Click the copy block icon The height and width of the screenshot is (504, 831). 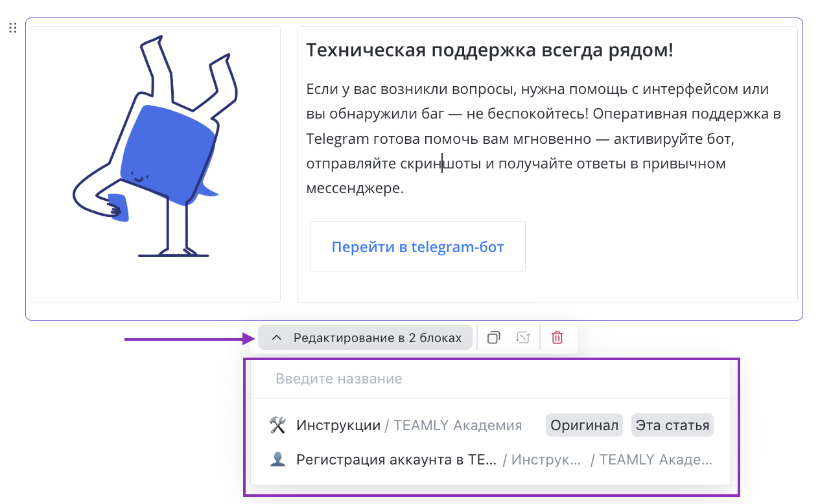point(494,338)
